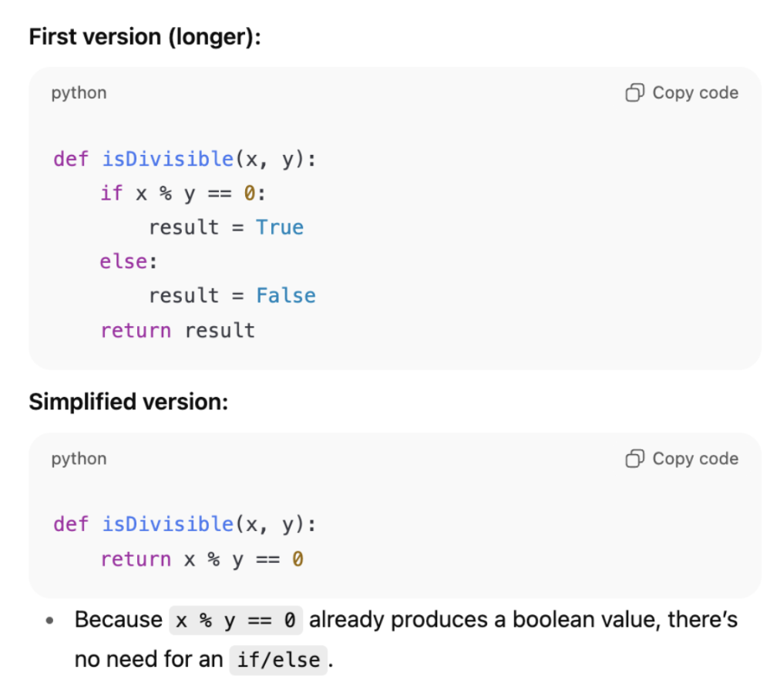Click copy icon in first code block

point(634,93)
